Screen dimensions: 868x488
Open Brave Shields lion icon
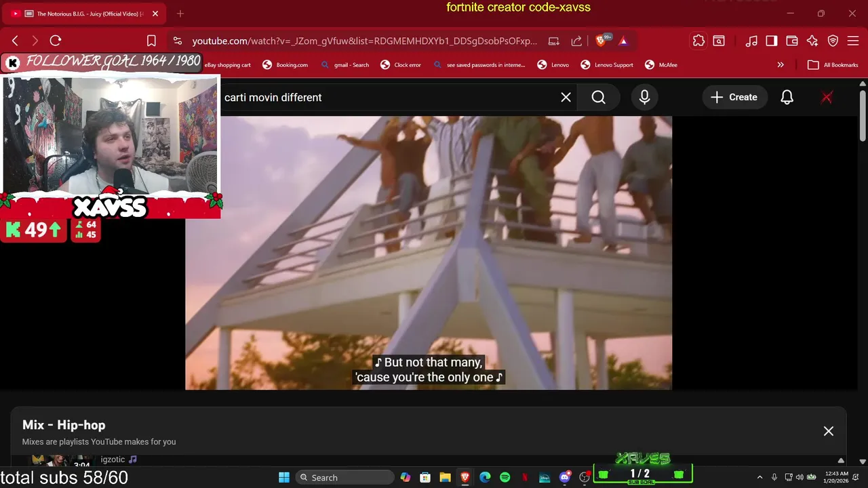(601, 41)
